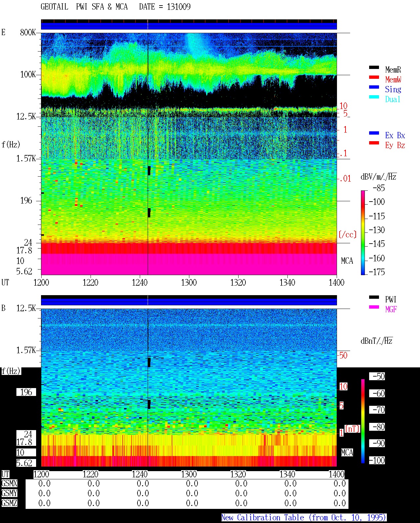420x523 pixels.
Task: Select the magenta MGF legend swatch
Action: (374, 307)
